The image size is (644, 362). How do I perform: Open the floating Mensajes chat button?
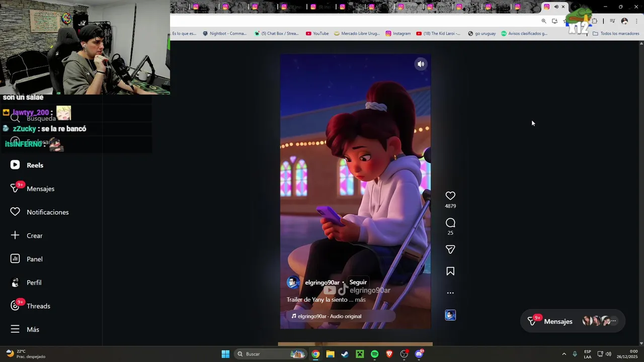pos(573,321)
